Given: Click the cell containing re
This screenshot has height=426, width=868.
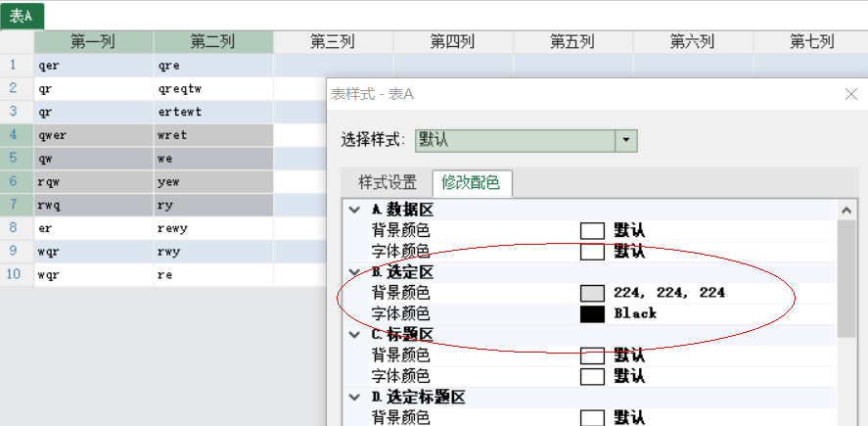Looking at the screenshot, I should (x=213, y=275).
